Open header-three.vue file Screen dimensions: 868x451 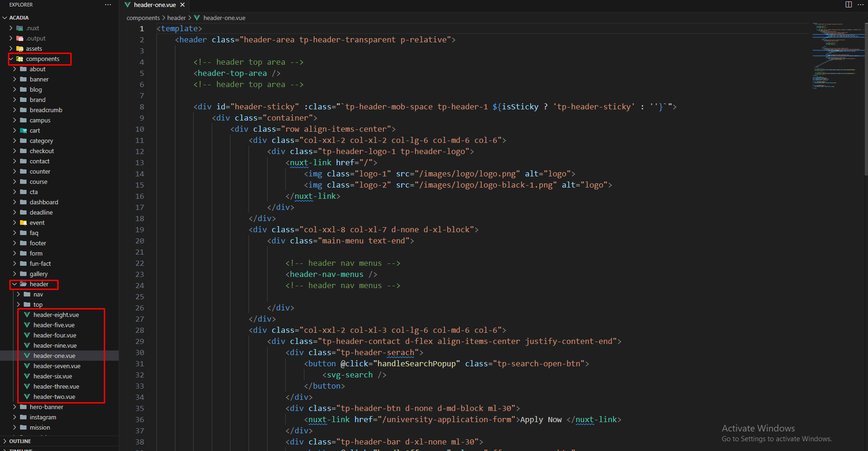tap(56, 386)
